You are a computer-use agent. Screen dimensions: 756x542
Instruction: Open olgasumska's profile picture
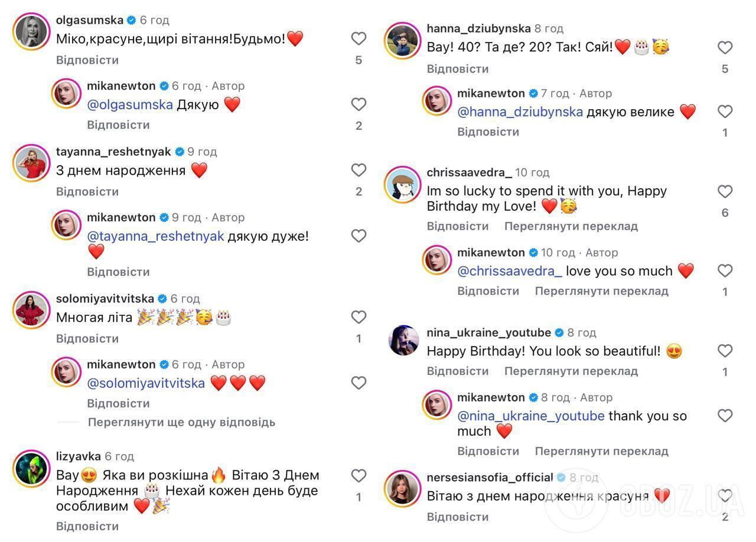coord(31,31)
